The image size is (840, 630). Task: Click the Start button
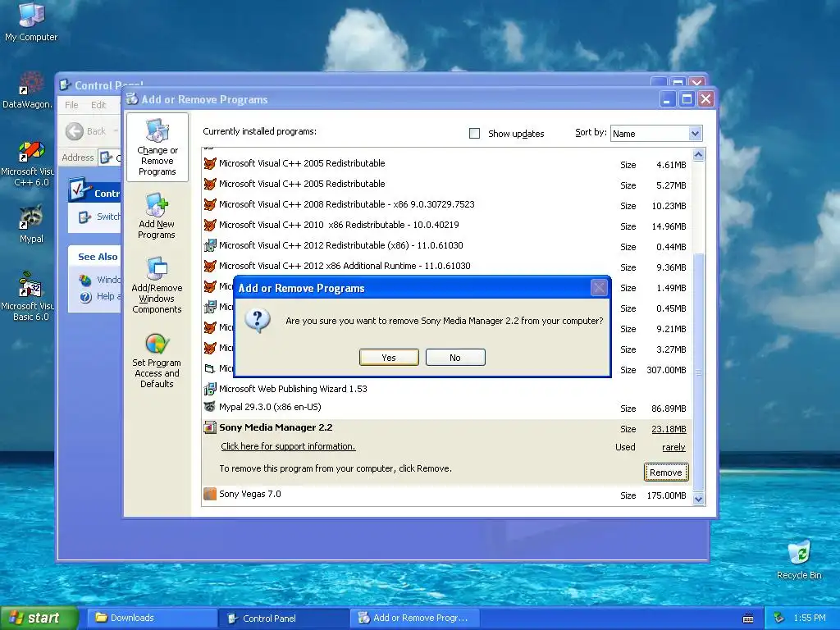click(39, 618)
